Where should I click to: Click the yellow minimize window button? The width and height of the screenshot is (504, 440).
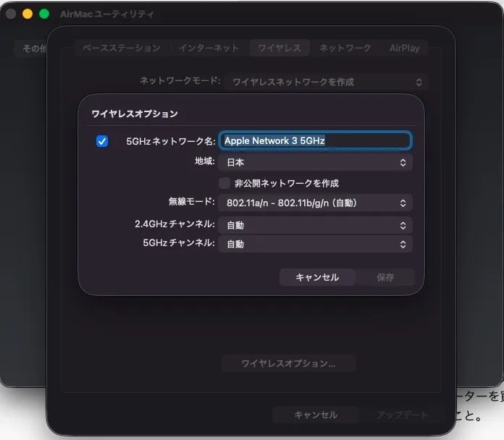pos(28,14)
